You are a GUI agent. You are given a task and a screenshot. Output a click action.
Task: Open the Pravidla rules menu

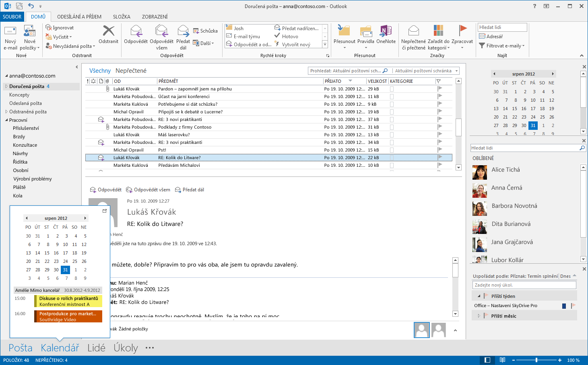click(x=366, y=38)
